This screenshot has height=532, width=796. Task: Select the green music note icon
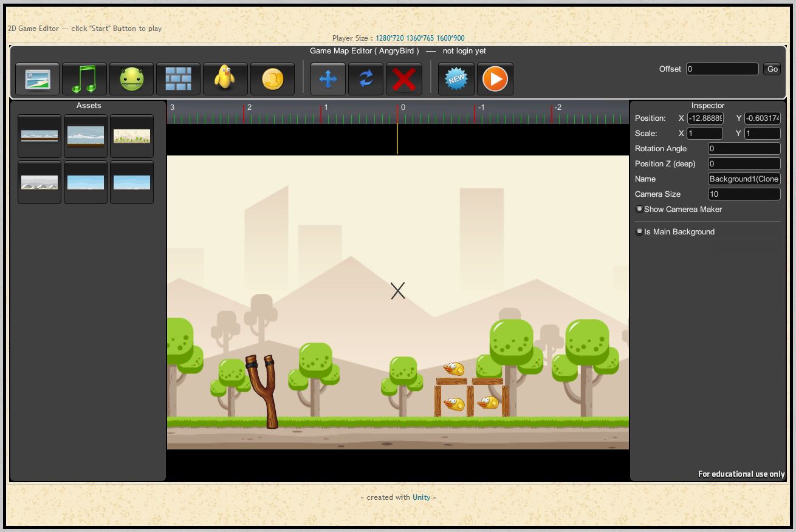click(84, 80)
